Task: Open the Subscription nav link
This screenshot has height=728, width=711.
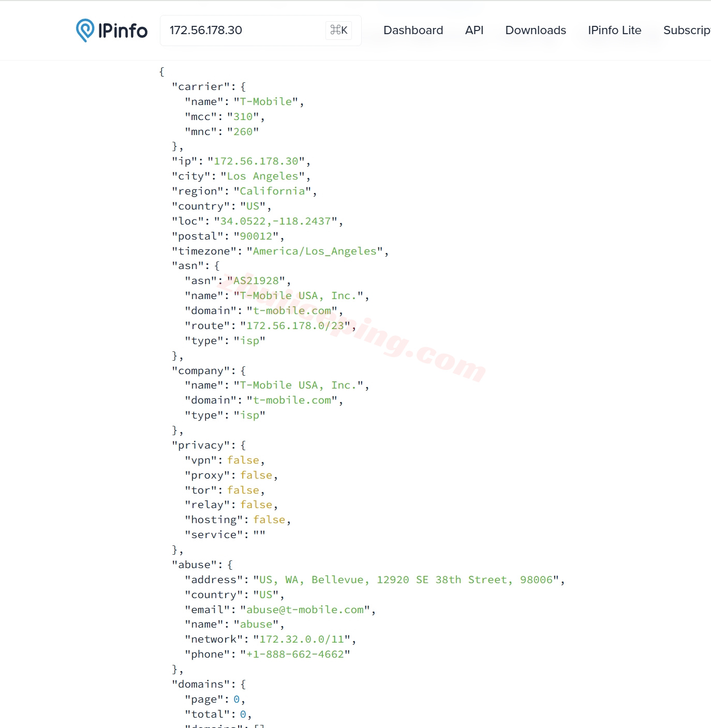Action: (687, 30)
